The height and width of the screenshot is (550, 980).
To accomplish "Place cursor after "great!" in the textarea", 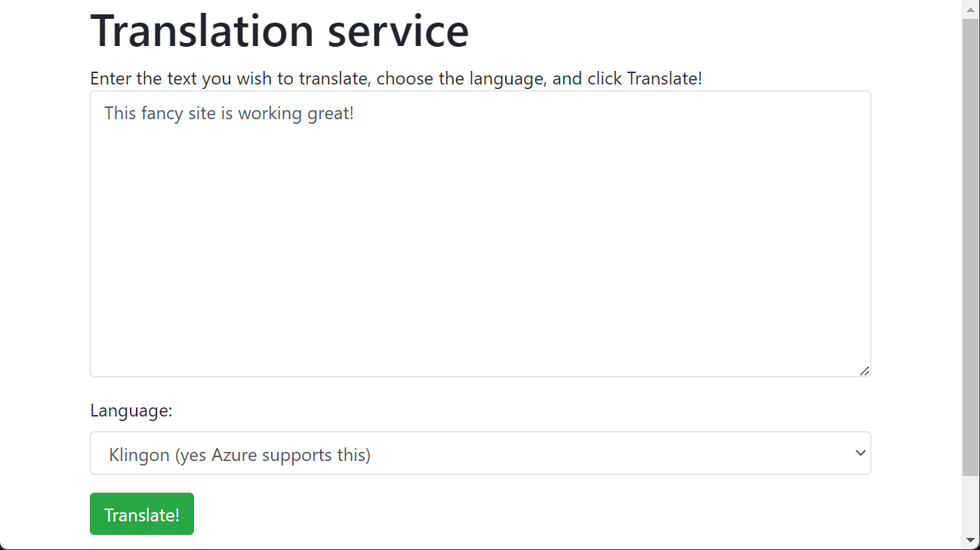I will click(x=355, y=114).
